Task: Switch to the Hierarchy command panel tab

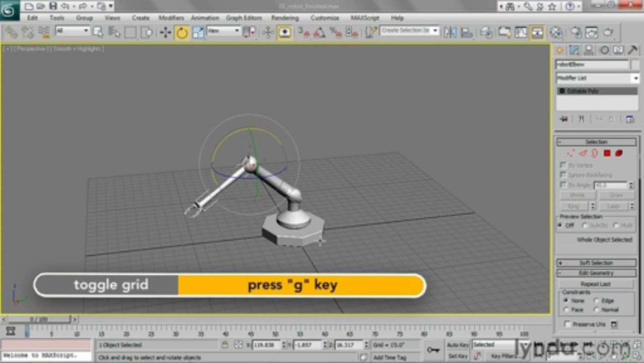Action: point(589,50)
